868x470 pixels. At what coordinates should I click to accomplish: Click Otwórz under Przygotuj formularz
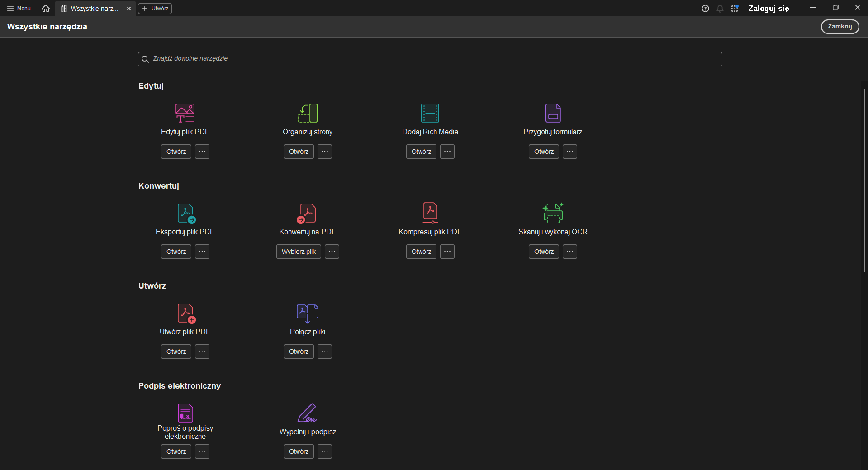click(544, 152)
